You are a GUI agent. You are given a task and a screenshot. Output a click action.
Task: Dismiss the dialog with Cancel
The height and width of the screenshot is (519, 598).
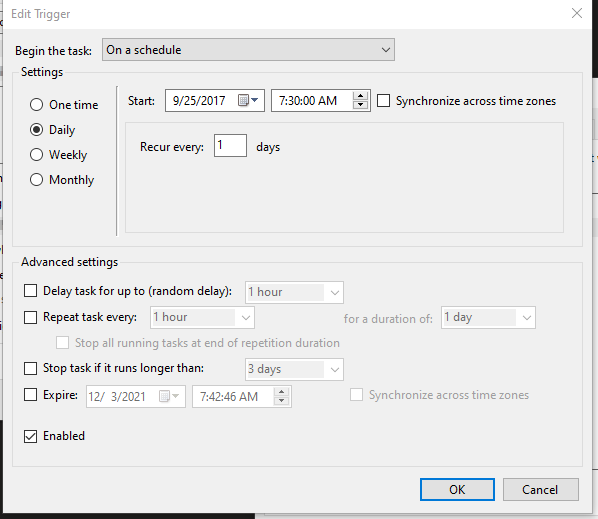point(540,489)
